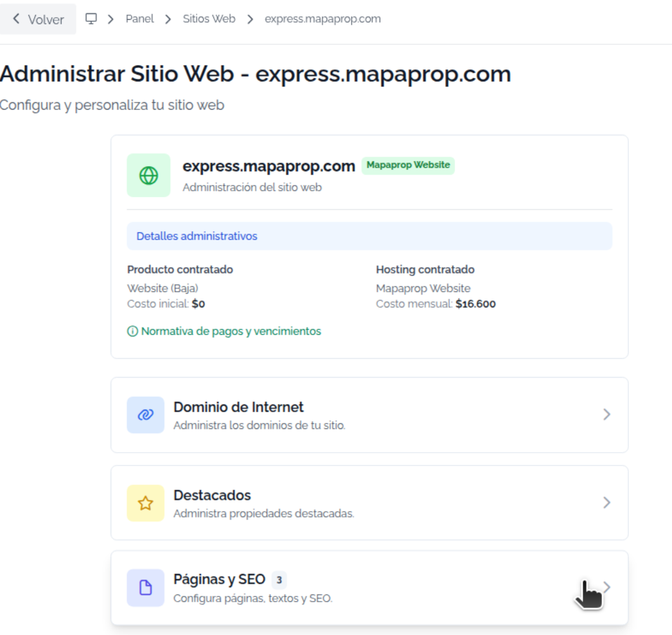
Task: Click the express.mapaprop.com card title
Action: [269, 166]
